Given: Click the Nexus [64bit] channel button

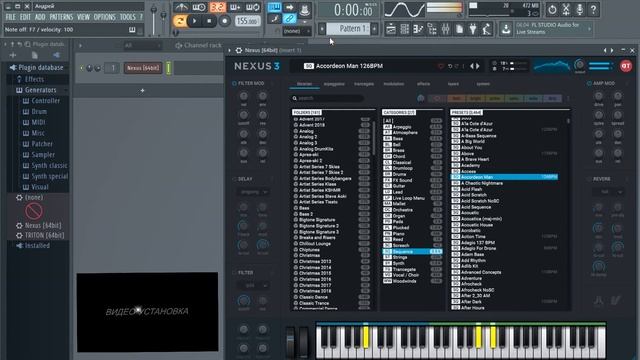Looking at the screenshot, I should [143, 68].
